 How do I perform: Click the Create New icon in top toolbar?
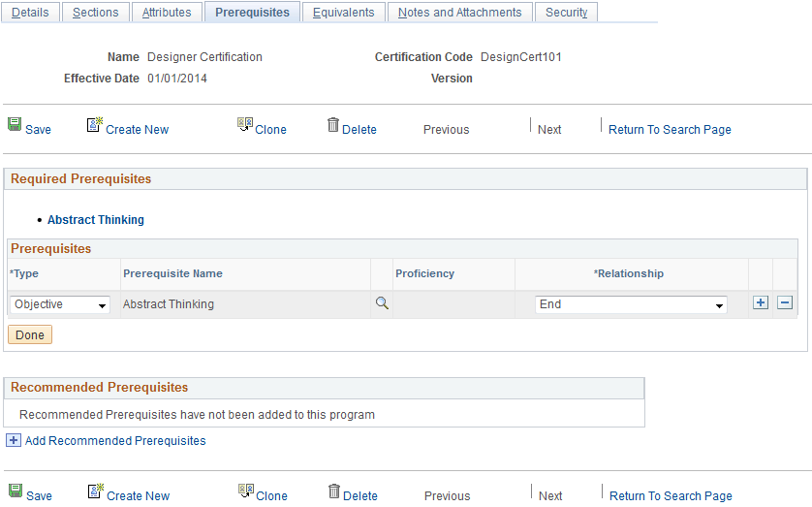95,124
